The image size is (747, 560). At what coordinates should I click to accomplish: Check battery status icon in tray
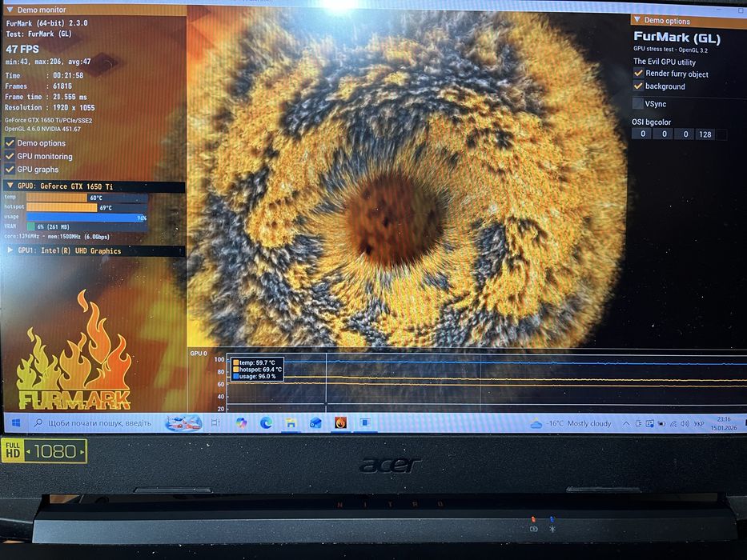[x=661, y=423]
